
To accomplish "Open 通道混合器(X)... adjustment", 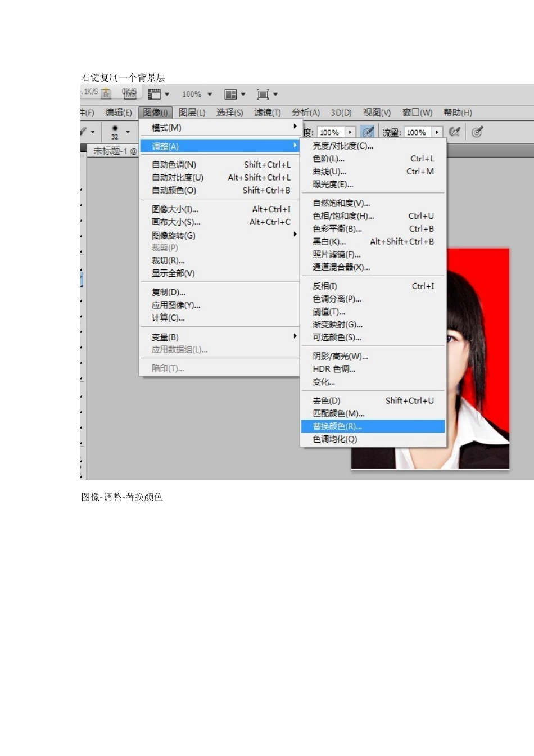I will click(373, 267).
